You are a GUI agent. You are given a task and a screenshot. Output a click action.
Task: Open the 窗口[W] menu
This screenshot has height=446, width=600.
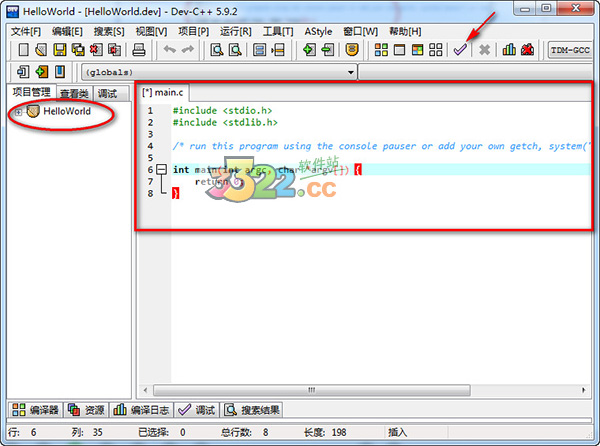pos(360,31)
